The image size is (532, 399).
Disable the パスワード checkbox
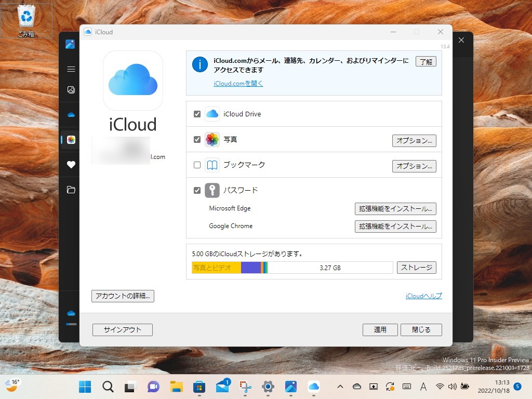(x=197, y=190)
